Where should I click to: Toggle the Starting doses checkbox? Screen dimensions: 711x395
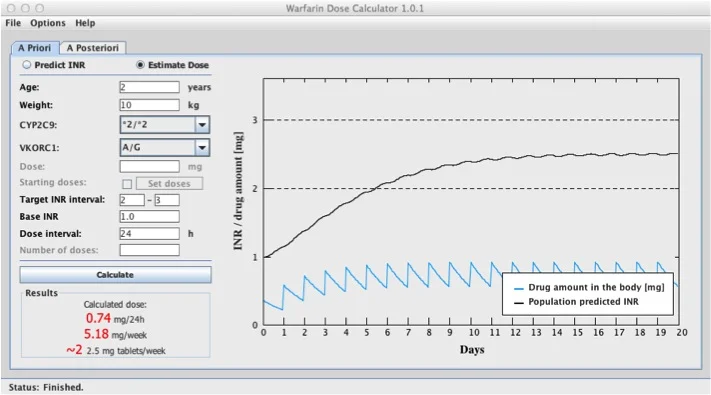tap(127, 184)
